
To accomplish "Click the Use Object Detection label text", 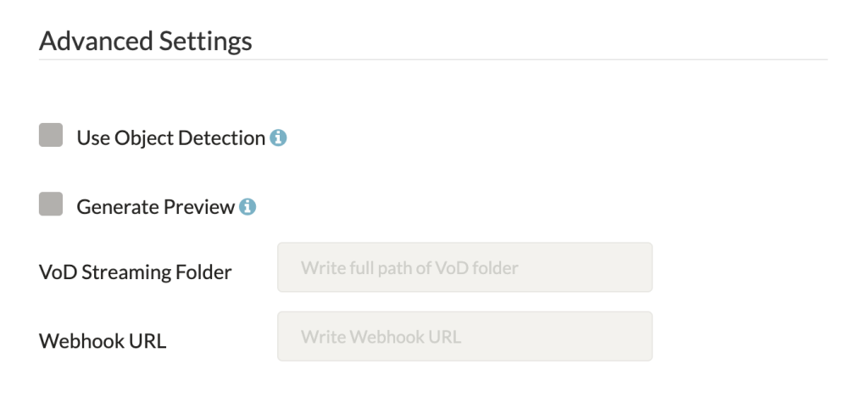I will 171,138.
